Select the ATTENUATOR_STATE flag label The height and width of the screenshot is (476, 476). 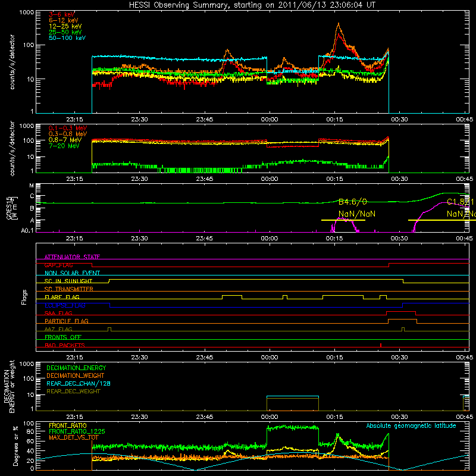point(72,257)
